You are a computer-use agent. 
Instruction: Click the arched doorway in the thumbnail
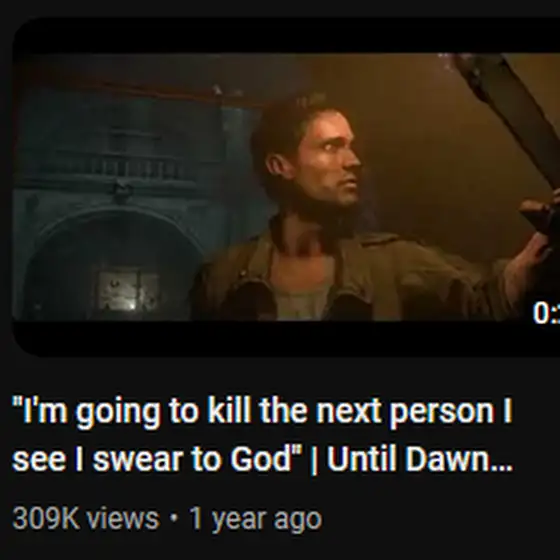[x=111, y=264]
